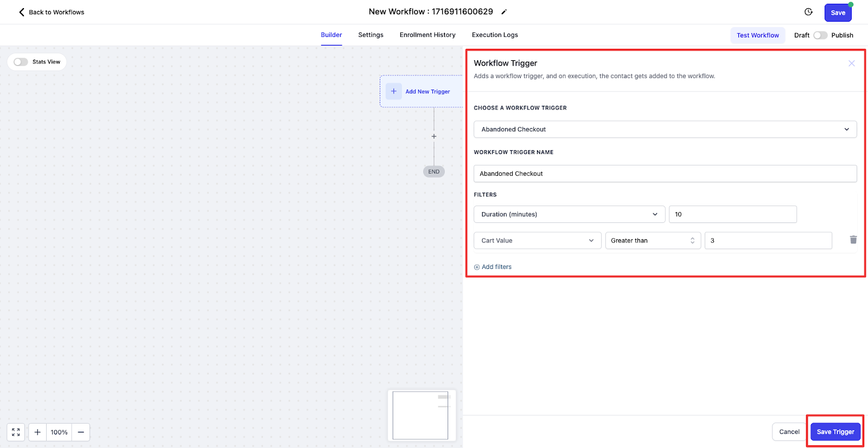
Task: Go to Enrollment History tab
Action: tap(427, 35)
